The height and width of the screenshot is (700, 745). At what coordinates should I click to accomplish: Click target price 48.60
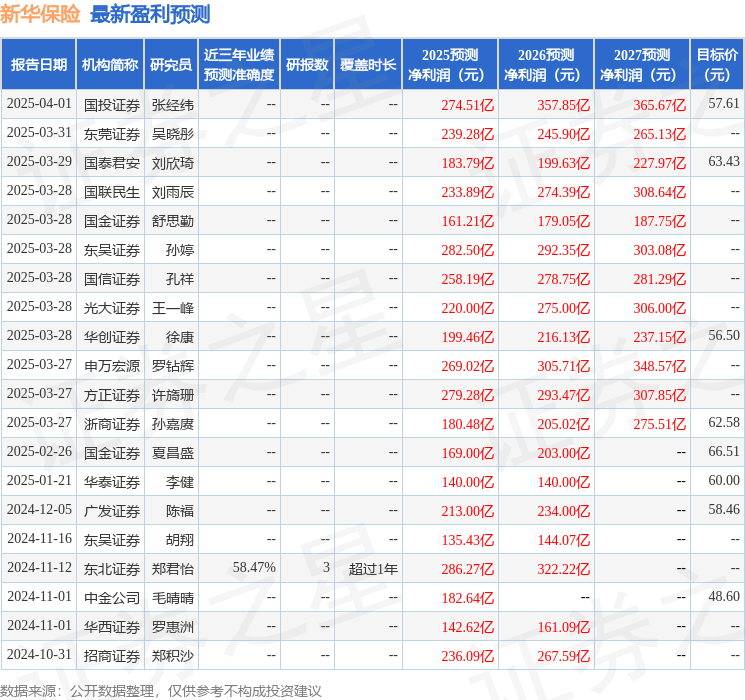coord(724,596)
